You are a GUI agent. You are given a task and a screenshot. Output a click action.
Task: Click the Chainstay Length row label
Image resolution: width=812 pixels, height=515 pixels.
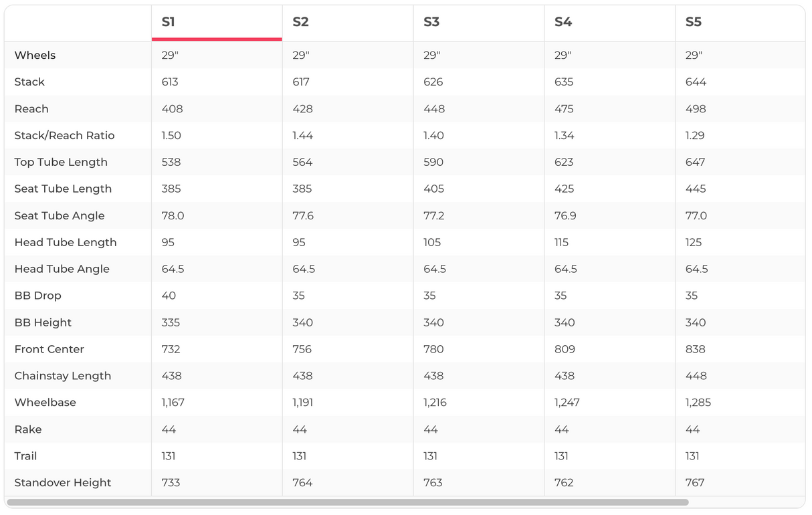[63, 376]
